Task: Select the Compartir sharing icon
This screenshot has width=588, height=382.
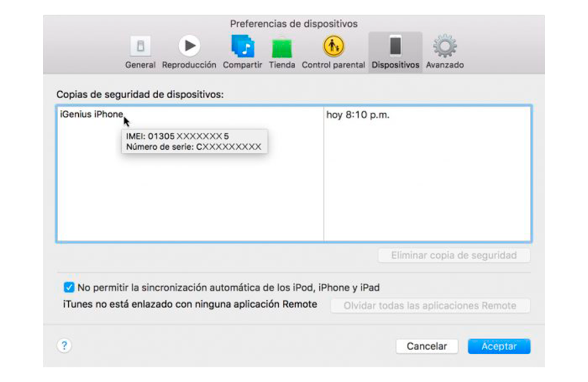Action: click(x=243, y=46)
